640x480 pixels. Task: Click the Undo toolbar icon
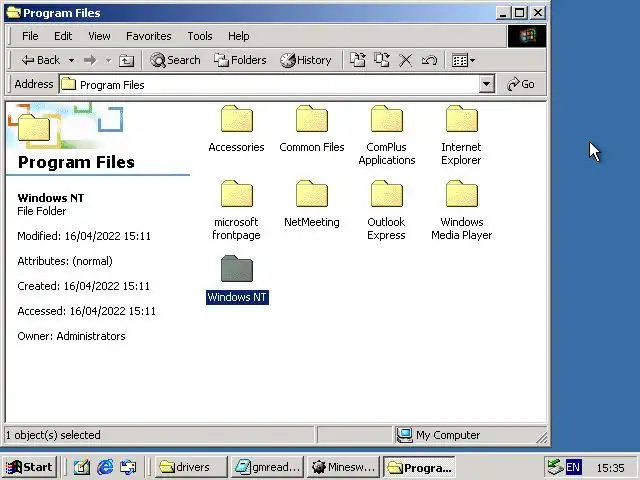(x=429, y=60)
